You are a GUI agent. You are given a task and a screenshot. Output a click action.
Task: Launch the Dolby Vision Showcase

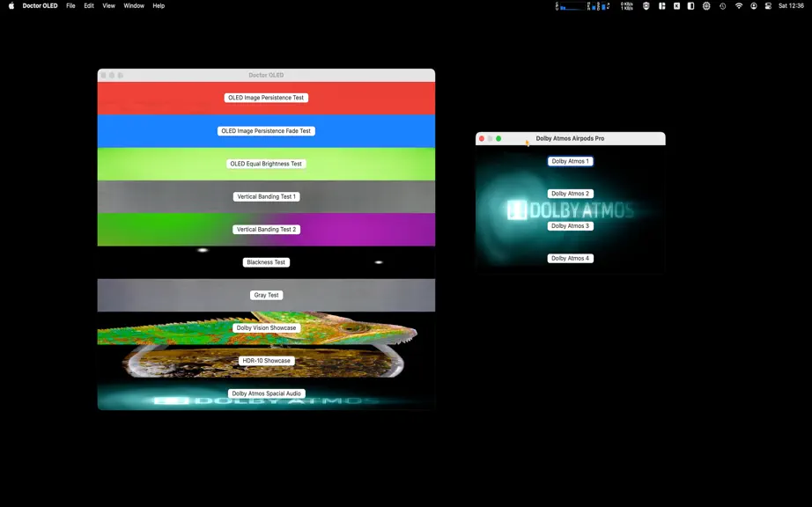click(x=266, y=328)
